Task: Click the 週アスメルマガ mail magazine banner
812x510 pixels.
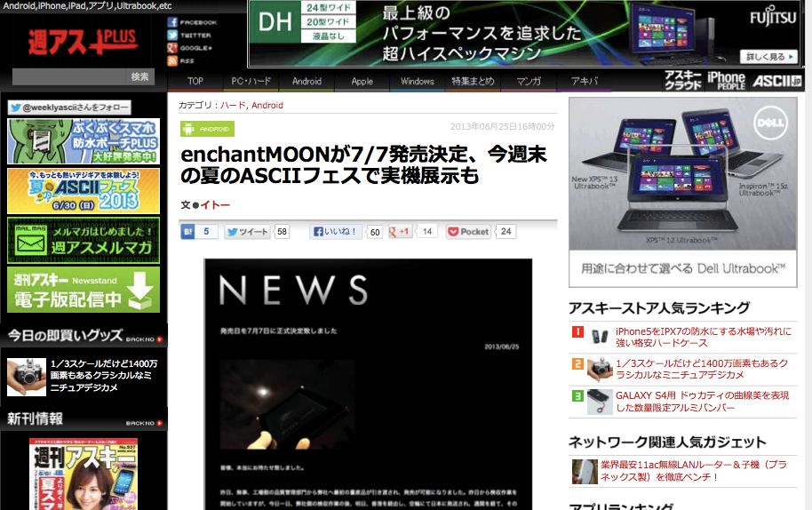Action: [x=84, y=240]
